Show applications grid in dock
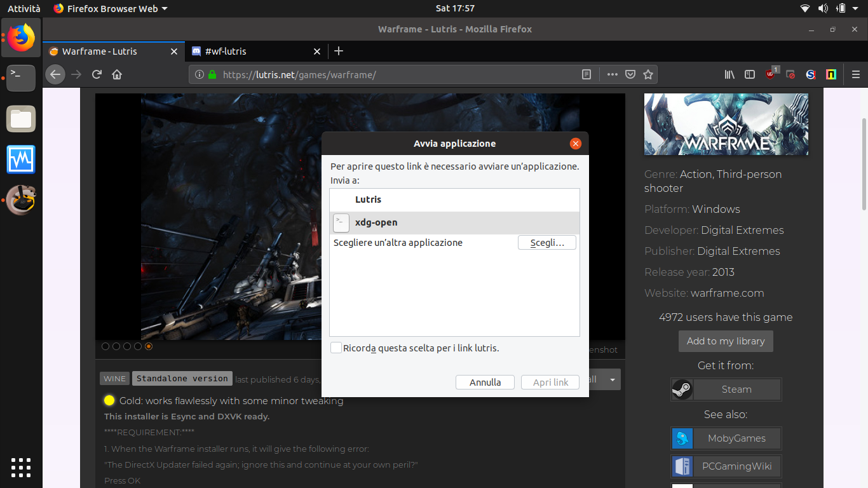 coord(21,467)
